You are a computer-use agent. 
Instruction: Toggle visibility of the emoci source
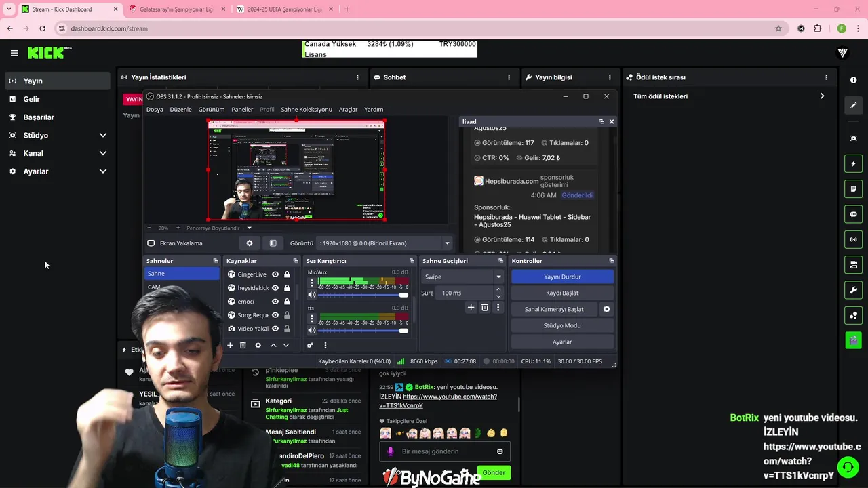click(x=275, y=302)
